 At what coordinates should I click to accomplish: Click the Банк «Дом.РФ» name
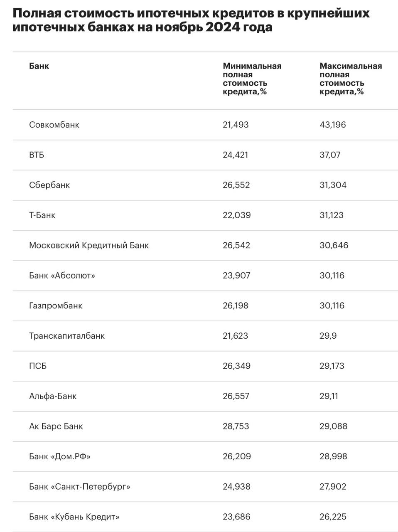click(x=60, y=456)
